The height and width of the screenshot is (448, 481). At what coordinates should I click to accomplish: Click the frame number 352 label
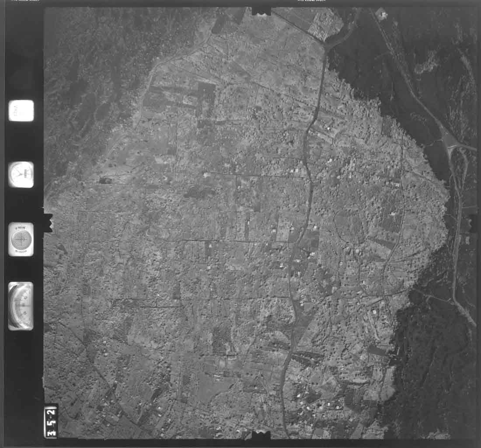click(51, 422)
